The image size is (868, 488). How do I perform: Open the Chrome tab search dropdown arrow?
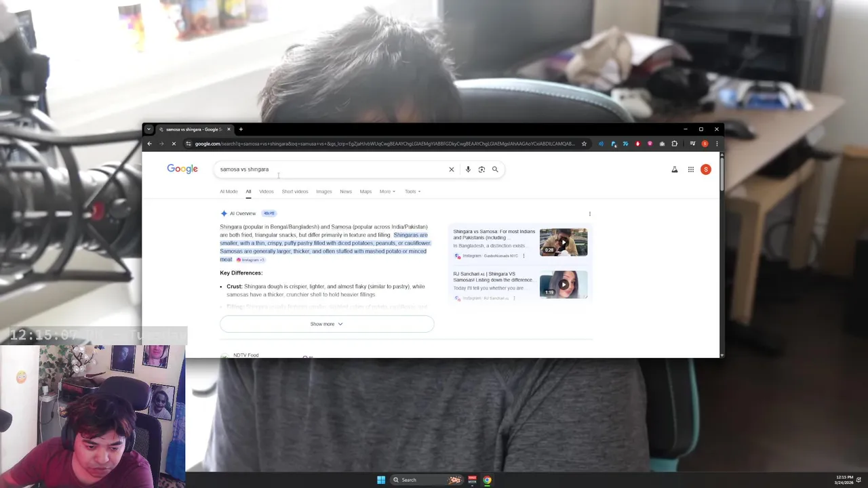click(x=149, y=129)
